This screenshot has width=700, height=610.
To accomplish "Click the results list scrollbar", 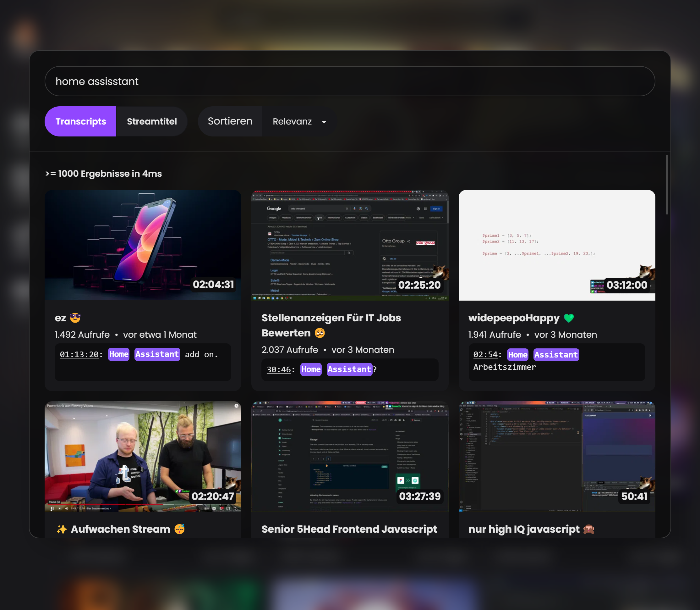I will pos(667,185).
